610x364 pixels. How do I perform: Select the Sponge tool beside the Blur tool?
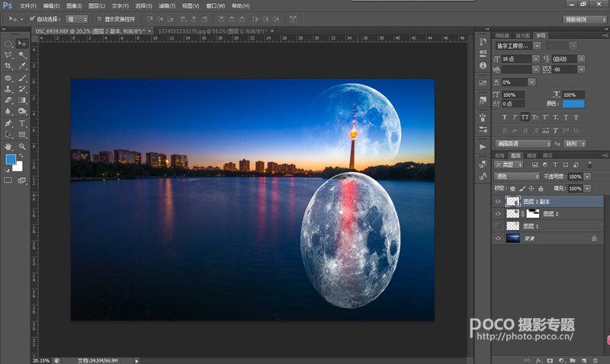[22, 111]
